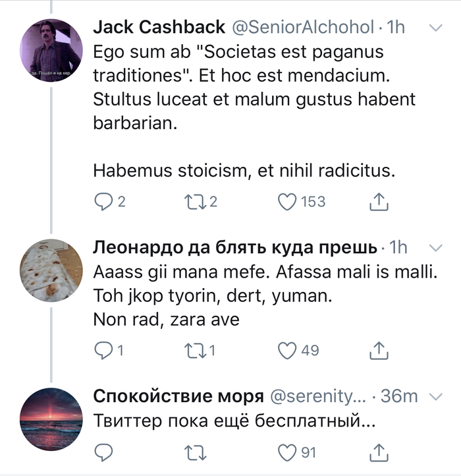Share the Леонардо tweet
This screenshot has width=461, height=476.
[x=379, y=351]
